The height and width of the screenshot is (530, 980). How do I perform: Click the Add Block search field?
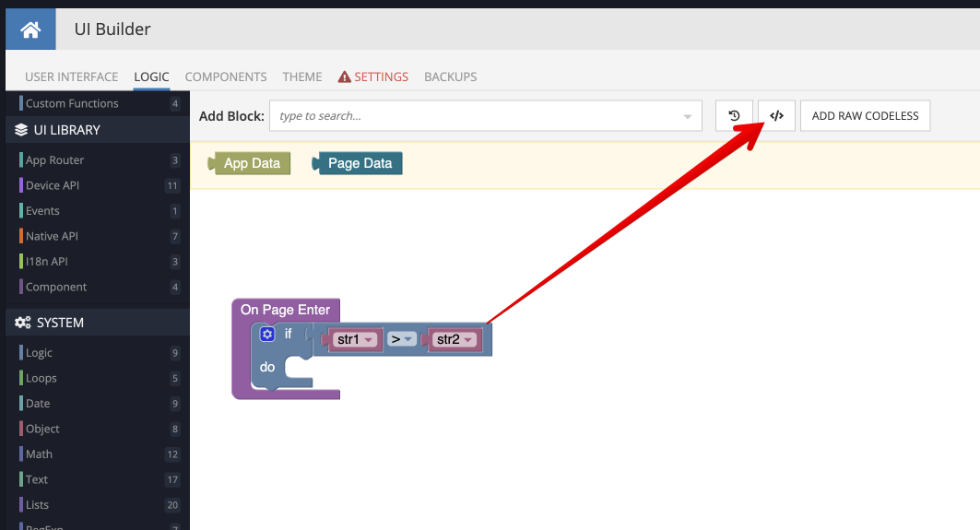(x=470, y=116)
